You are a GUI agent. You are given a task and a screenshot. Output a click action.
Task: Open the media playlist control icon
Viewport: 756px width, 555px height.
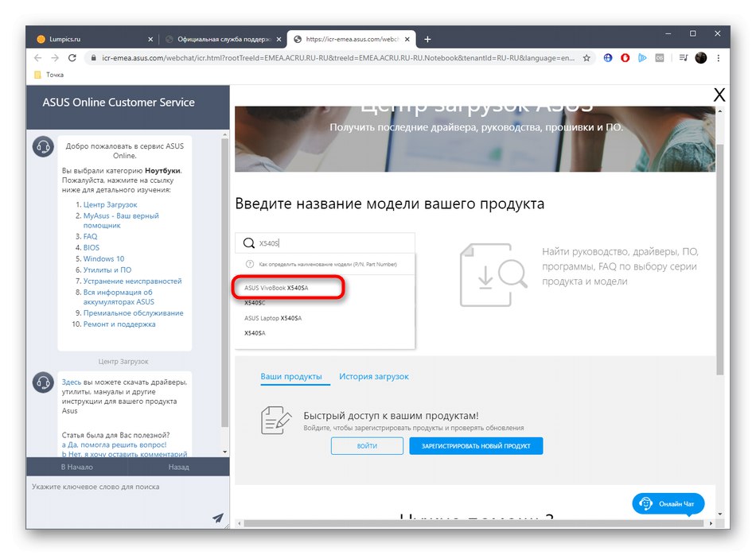tap(684, 58)
